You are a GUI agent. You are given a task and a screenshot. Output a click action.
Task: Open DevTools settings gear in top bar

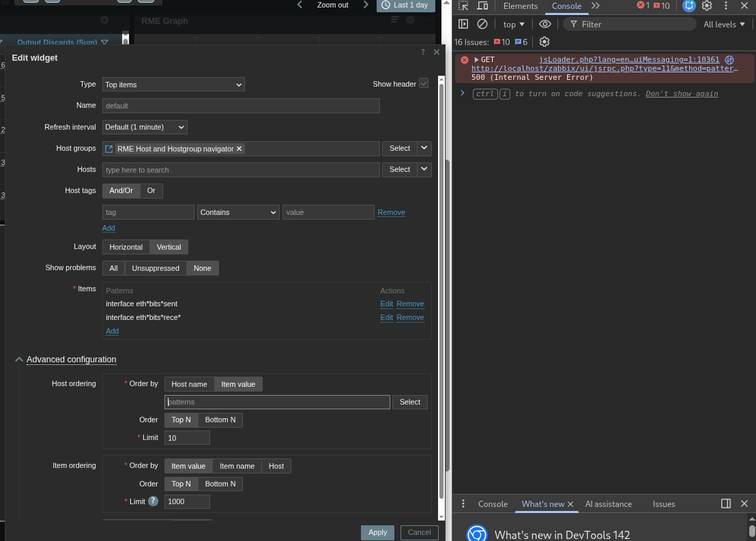707,6
